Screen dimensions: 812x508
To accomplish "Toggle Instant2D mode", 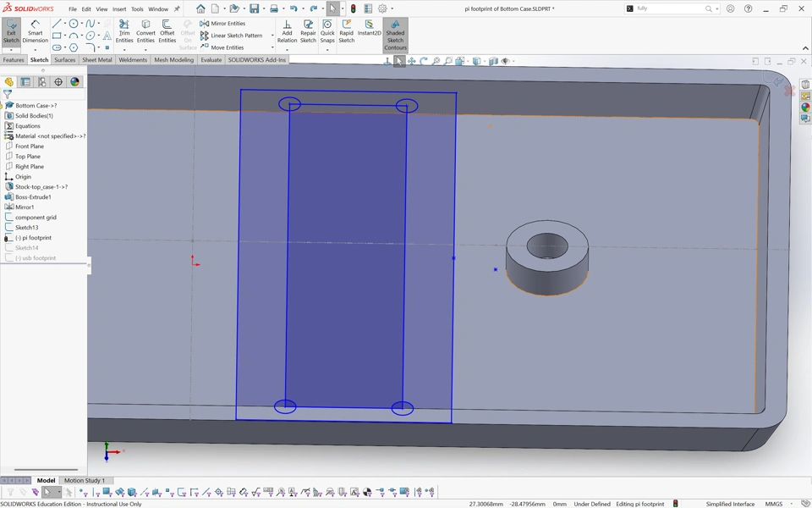I will pos(369,29).
